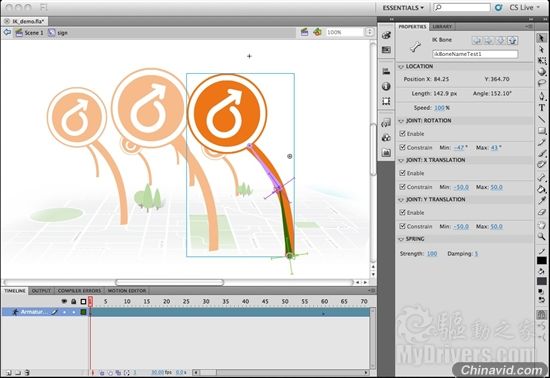Viewport: 550px width, 378px height.
Task: Select the Free Transform tool
Action: click(542, 61)
